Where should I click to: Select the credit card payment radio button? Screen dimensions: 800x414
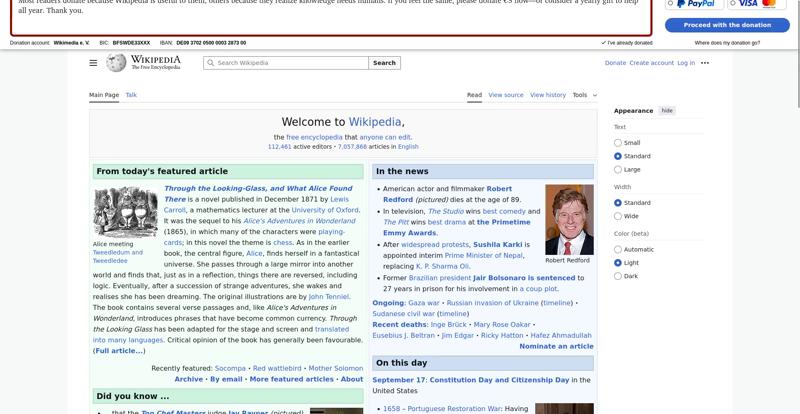(733, 3)
